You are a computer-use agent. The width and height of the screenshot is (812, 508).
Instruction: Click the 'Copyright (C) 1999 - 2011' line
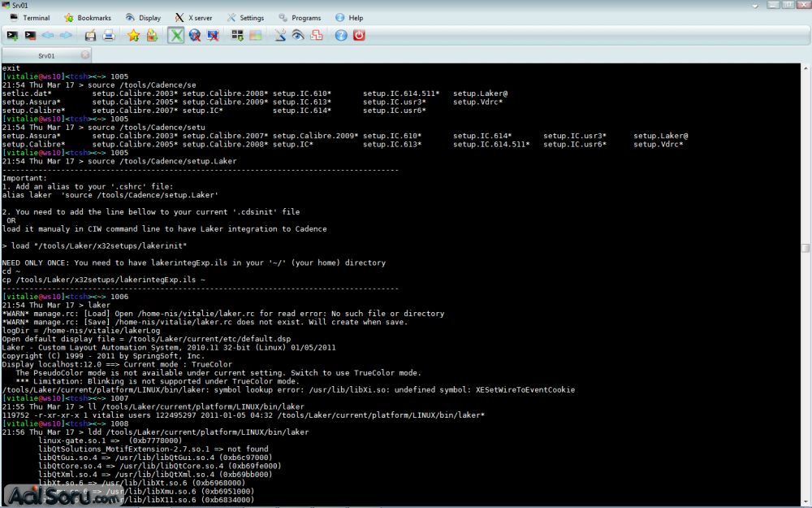104,356
